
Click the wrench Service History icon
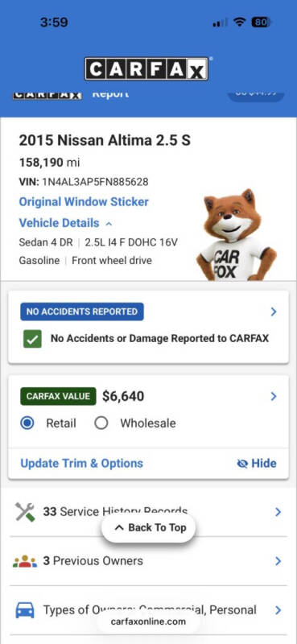click(25, 512)
